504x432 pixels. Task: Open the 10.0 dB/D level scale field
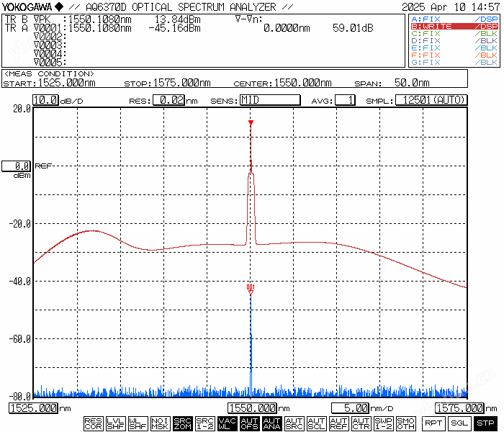[x=45, y=100]
